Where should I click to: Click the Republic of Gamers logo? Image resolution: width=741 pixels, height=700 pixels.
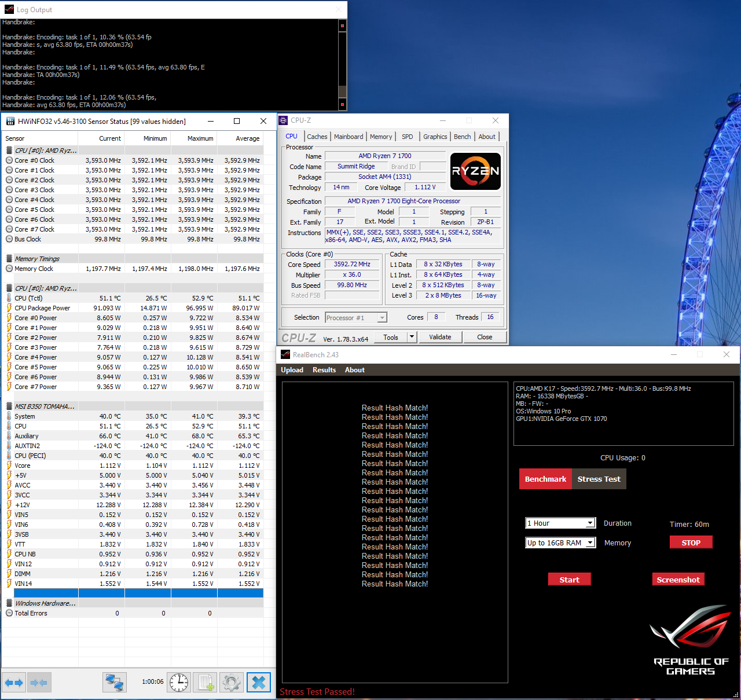point(691,640)
